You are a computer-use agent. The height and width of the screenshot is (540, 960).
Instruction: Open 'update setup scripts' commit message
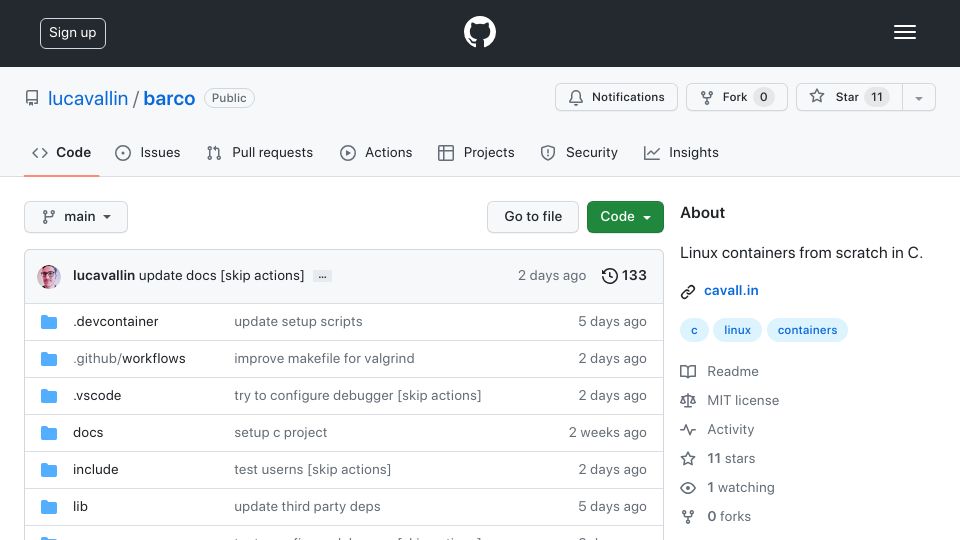tap(298, 321)
